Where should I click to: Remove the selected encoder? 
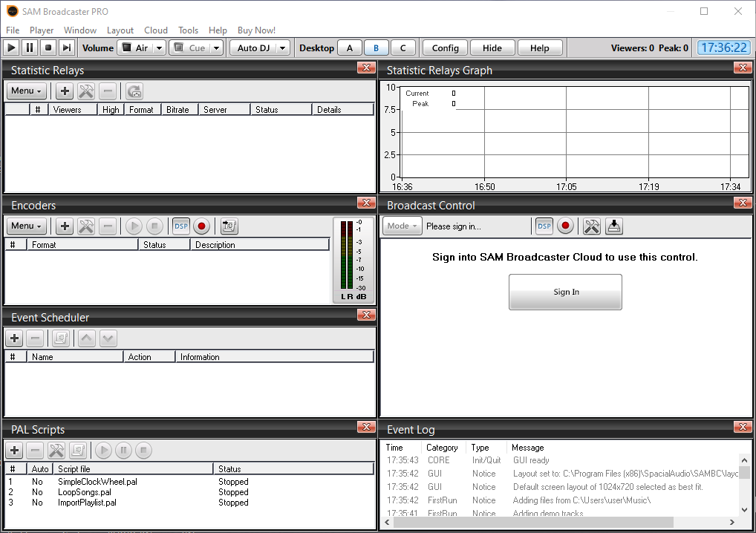[x=108, y=226]
